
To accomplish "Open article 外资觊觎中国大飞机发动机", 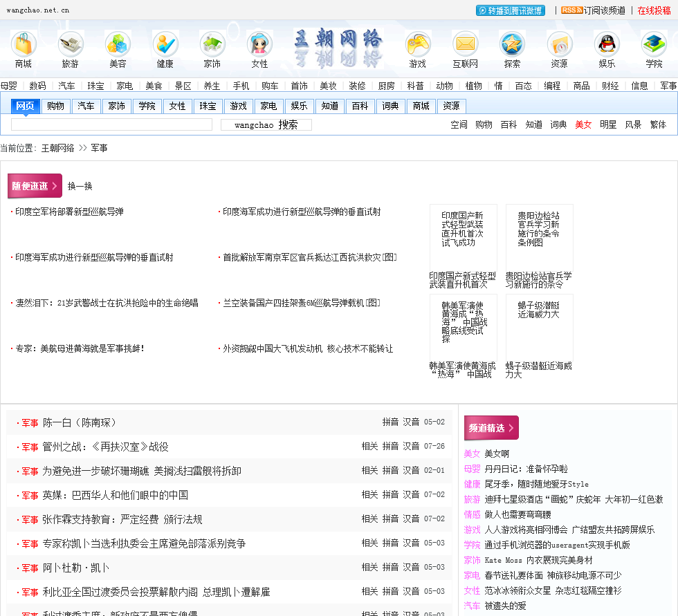I will click(308, 348).
